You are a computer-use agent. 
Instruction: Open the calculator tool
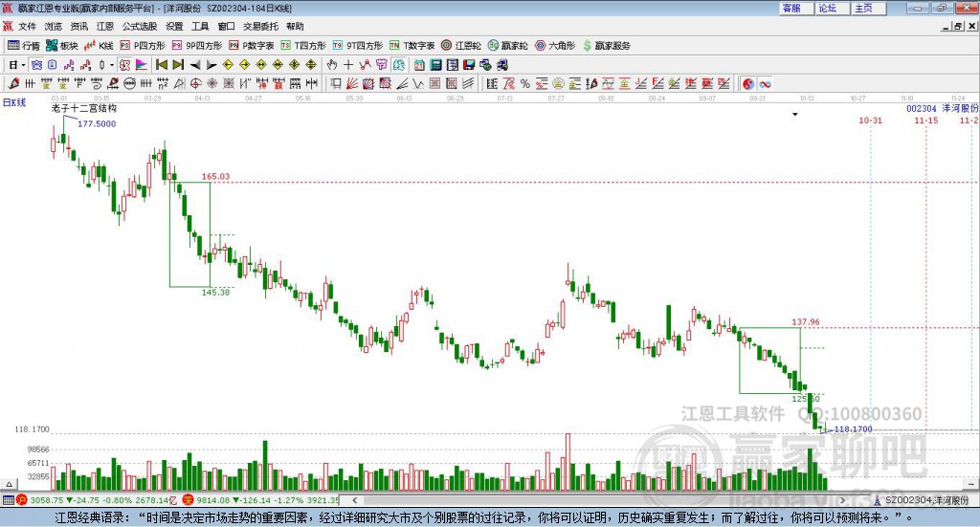(435, 65)
